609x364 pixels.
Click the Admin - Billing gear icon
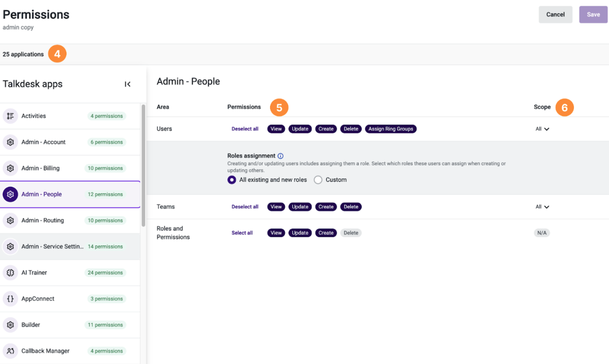pyautogui.click(x=10, y=168)
